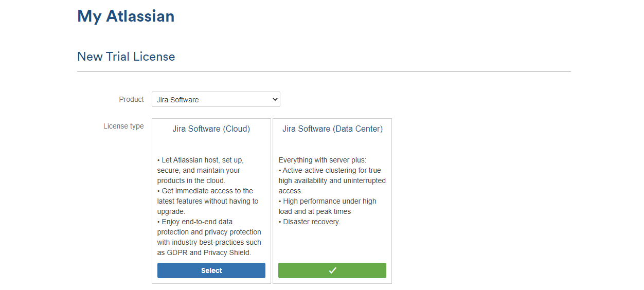
Task: Click the 'Everything with server plus:' text
Action: (x=323, y=160)
